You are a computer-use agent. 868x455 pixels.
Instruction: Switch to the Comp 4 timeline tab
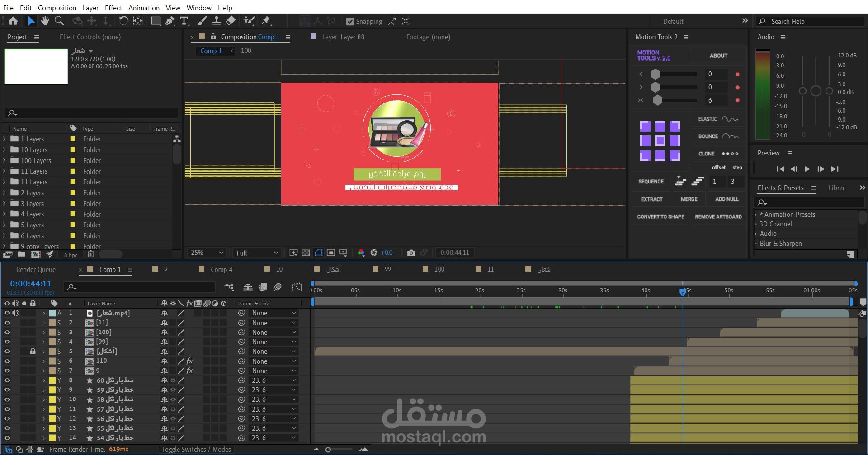click(x=222, y=269)
